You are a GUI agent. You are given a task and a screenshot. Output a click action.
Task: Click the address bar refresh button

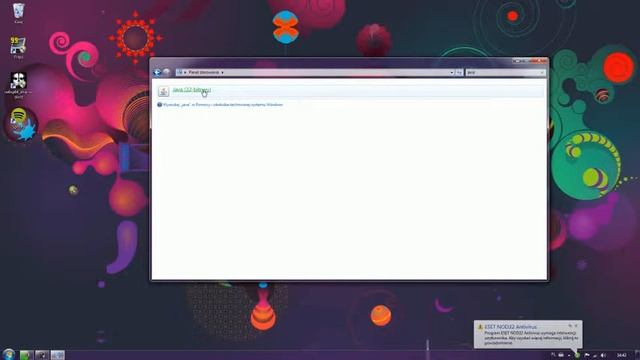pyautogui.click(x=459, y=73)
